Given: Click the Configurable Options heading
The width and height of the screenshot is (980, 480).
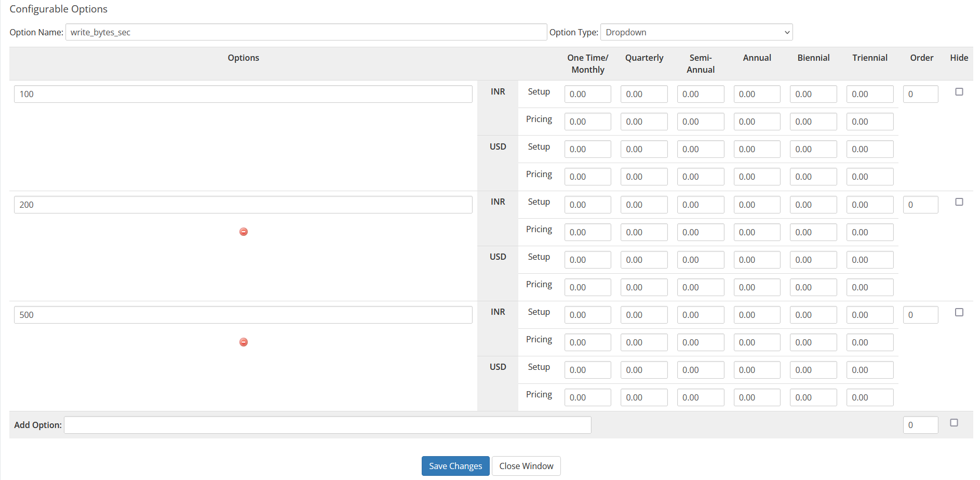Looking at the screenshot, I should (58, 9).
